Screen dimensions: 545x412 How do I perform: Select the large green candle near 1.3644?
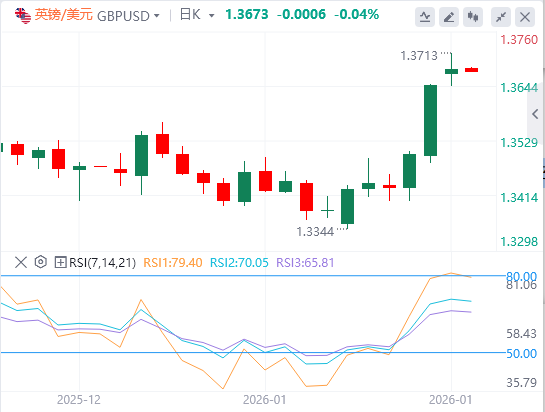coord(430,120)
